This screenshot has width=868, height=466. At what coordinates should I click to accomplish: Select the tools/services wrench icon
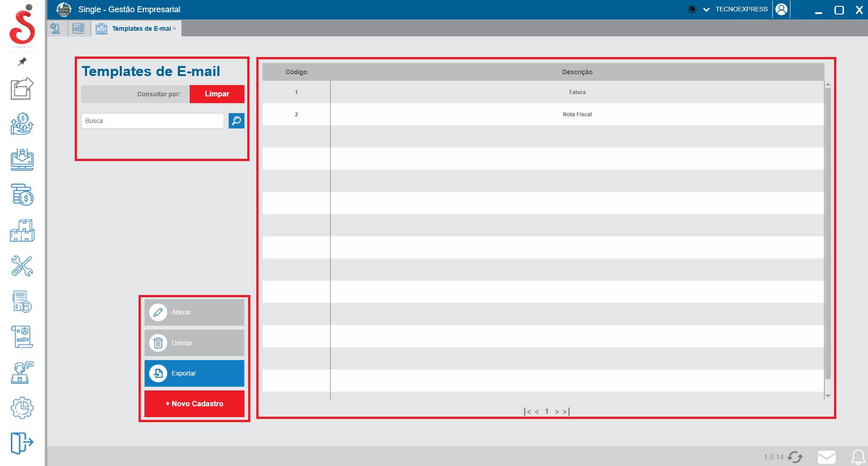(x=21, y=266)
